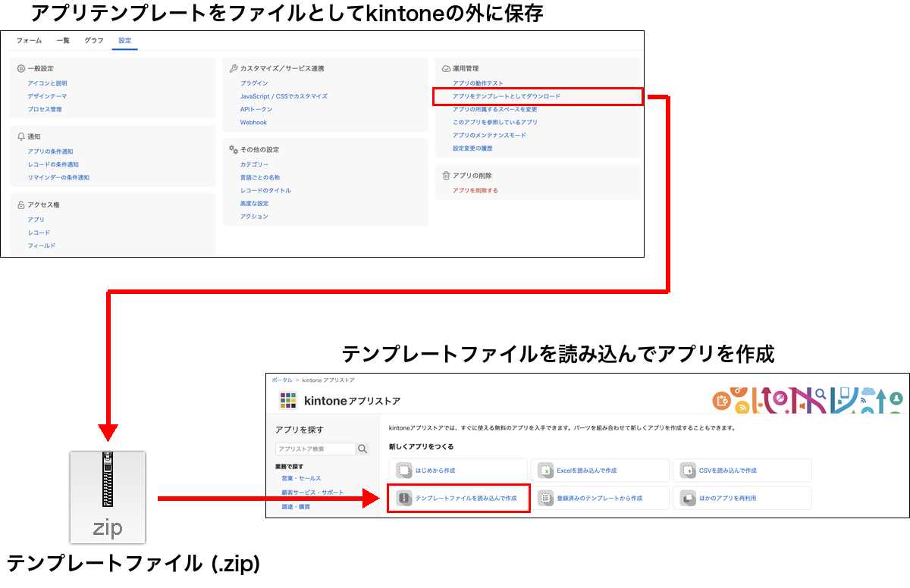Click the 通知 bell icon
Image resolution: width=910 pixels, height=588 pixels.
tap(21, 136)
